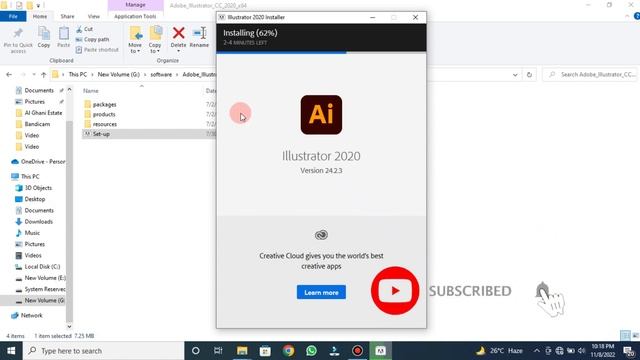Click the Pin to Quick access icon
The width and height of the screenshot is (640, 360).
(x=18, y=34)
